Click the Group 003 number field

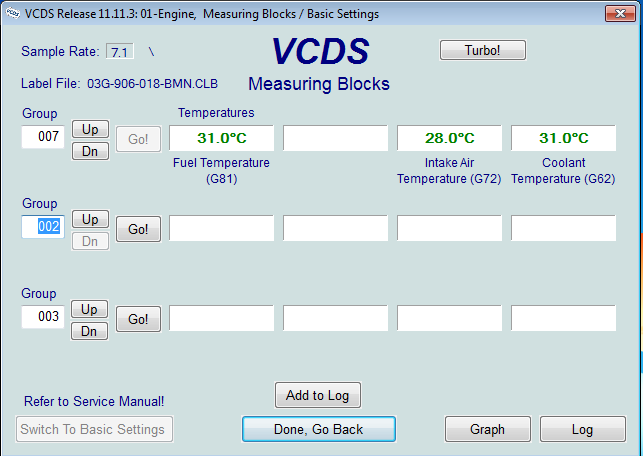(43, 317)
